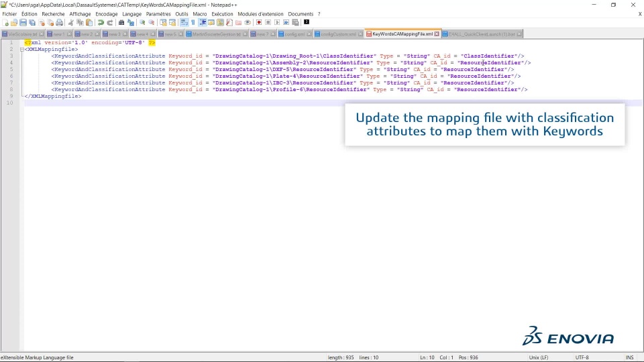The image size is (644, 362).
Task: Toggle synchronized vertical scrolling
Action: click(163, 23)
